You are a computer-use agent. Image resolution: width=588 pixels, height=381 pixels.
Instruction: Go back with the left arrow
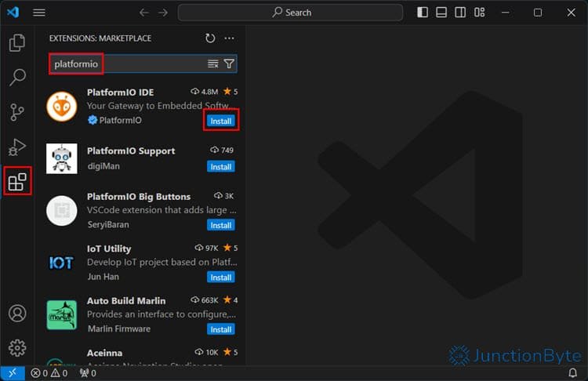pyautogui.click(x=144, y=13)
